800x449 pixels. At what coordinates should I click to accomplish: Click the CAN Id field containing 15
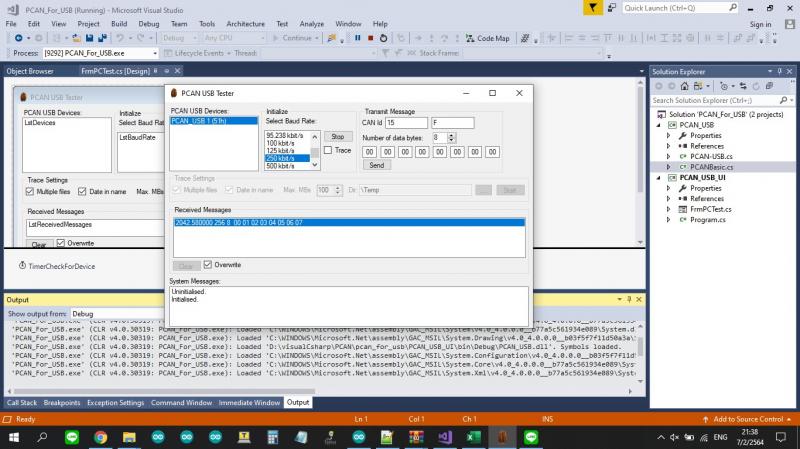tap(407, 123)
